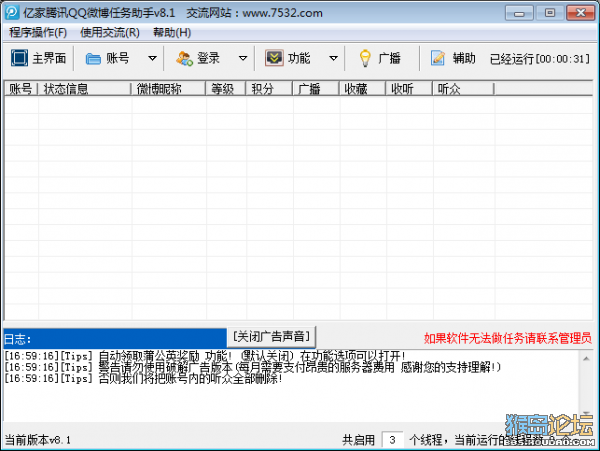Open the 主界面 main screen icon
This screenshot has width=600, height=451.
pos(19,58)
